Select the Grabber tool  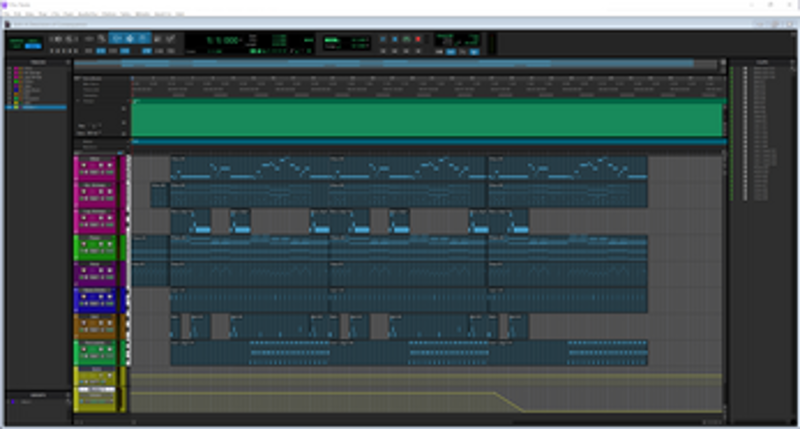(x=143, y=39)
